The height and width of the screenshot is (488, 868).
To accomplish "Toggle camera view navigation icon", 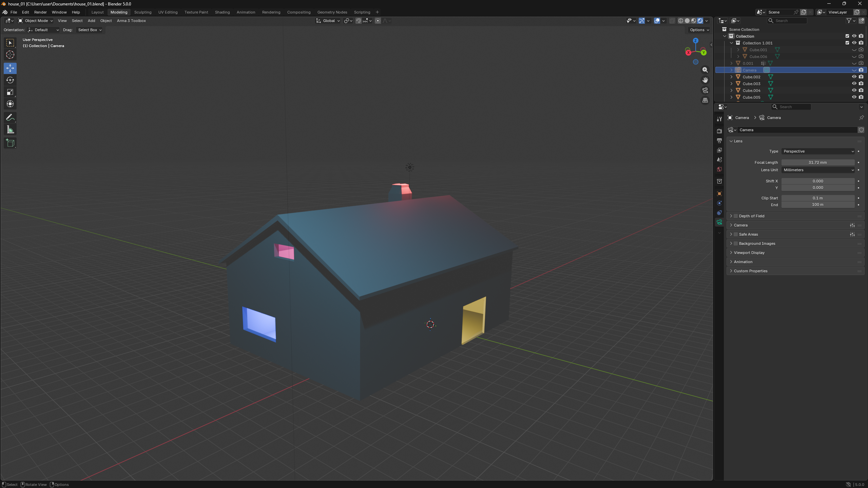I will 705,90.
